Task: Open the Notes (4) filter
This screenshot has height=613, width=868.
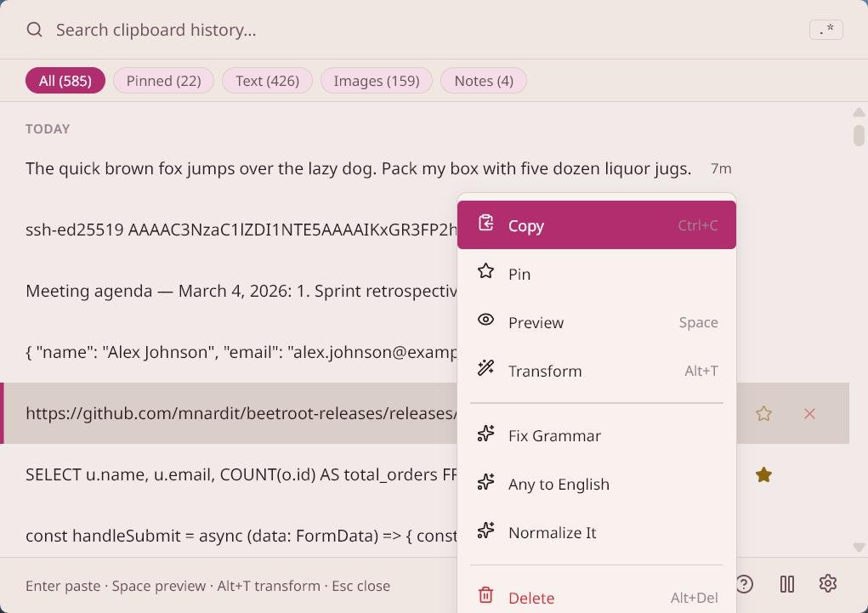Action: [x=483, y=81]
